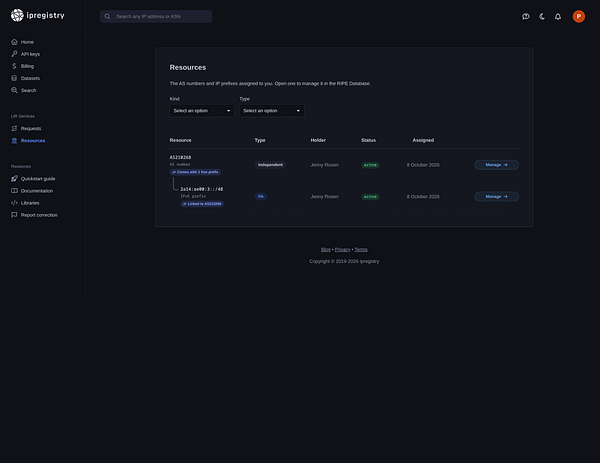Image resolution: width=600 pixels, height=463 pixels.
Task: Click the Documentation book icon
Action: pyautogui.click(x=14, y=191)
